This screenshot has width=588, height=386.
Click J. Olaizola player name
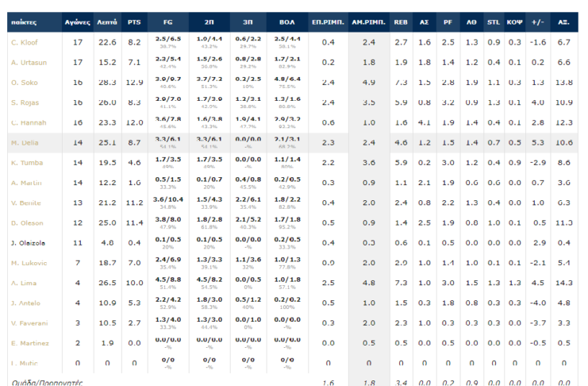point(29,243)
